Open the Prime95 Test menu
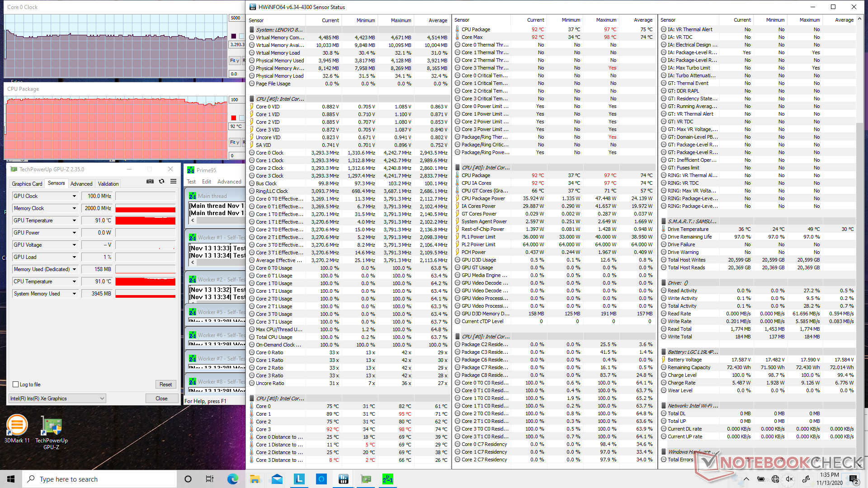The width and height of the screenshot is (868, 488). pos(191,182)
